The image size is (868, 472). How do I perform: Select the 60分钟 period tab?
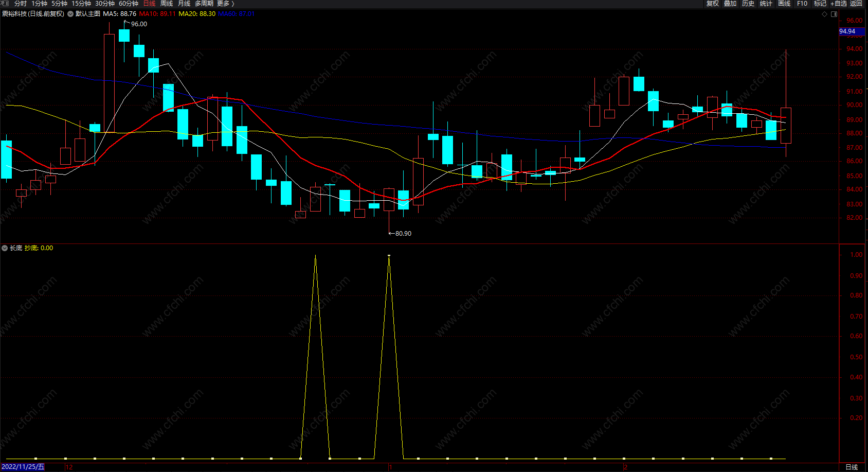click(x=129, y=4)
